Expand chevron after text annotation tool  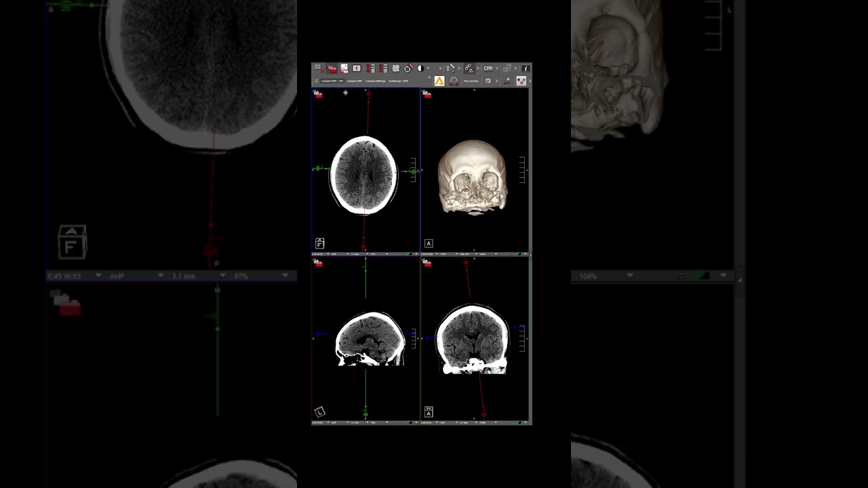coord(458,68)
